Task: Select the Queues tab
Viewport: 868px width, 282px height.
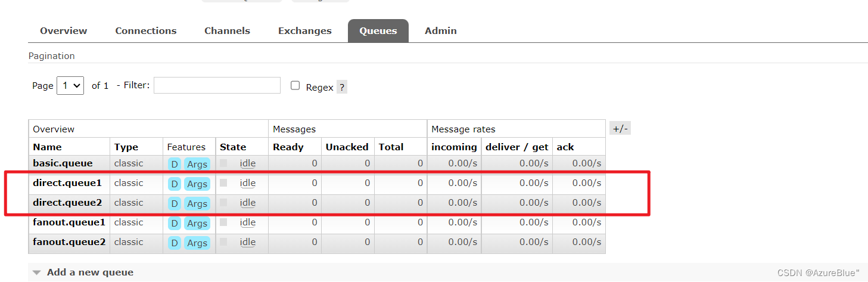Action: point(378,31)
